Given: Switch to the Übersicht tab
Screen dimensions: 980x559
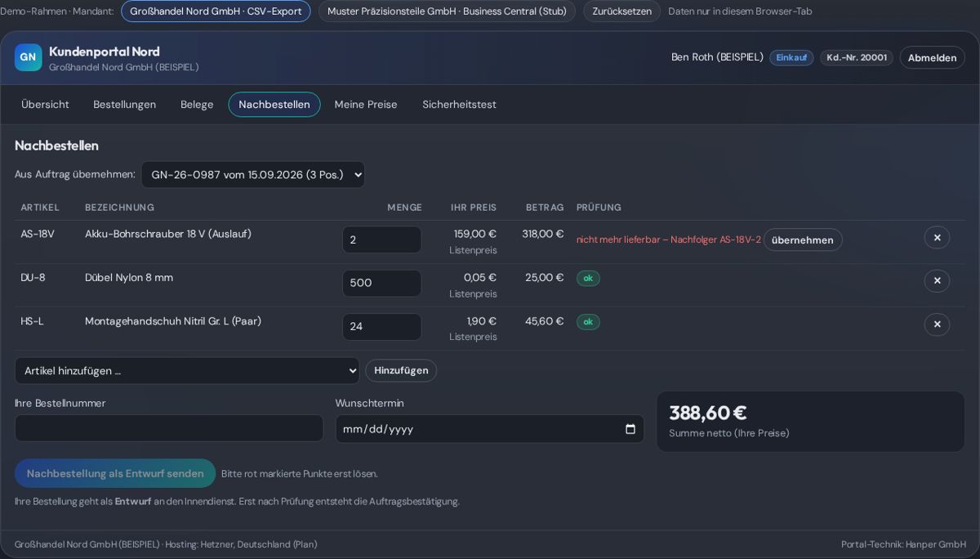Looking at the screenshot, I should pyautogui.click(x=45, y=105).
